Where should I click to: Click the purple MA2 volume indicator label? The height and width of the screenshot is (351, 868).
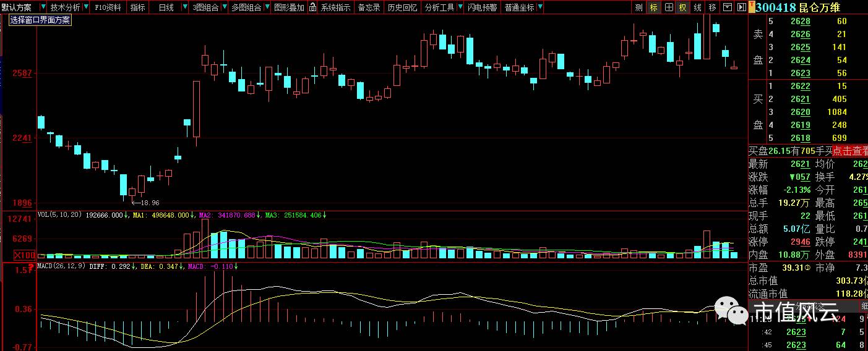tap(227, 215)
